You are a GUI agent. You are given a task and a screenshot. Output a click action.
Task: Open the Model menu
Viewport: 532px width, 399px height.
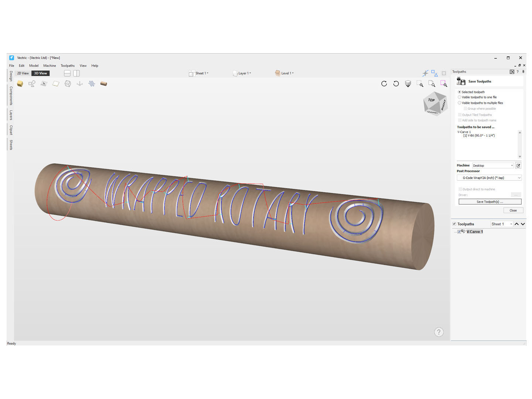[x=34, y=66]
